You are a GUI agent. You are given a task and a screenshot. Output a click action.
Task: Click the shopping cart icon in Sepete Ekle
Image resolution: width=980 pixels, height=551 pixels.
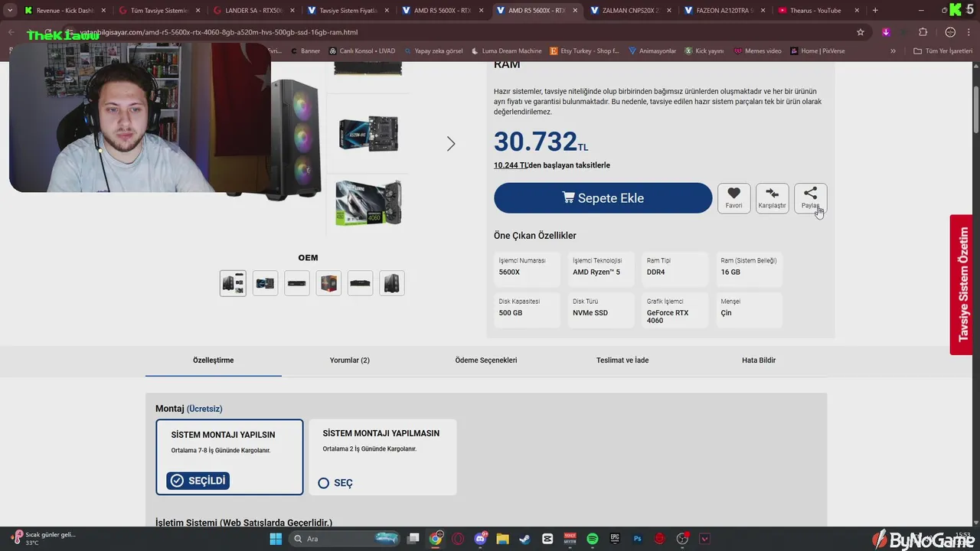pos(568,197)
